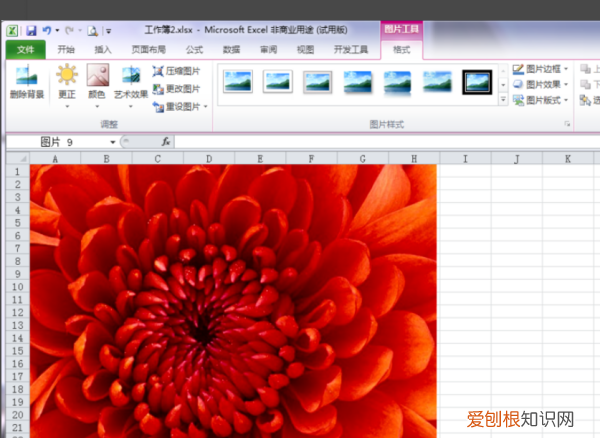Click the Selection Pane icon in Arrange group
Screen dimensions: 600x438
tap(585, 100)
